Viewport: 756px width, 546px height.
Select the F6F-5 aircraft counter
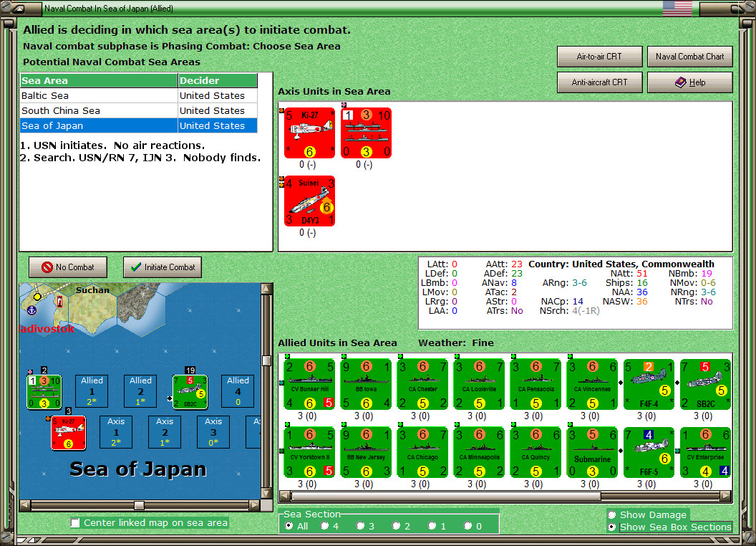point(649,452)
